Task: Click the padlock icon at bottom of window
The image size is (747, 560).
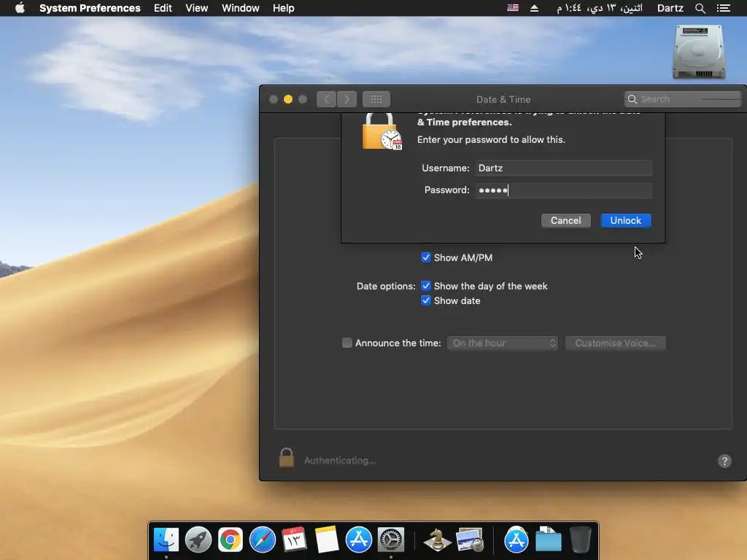Action: click(286, 458)
